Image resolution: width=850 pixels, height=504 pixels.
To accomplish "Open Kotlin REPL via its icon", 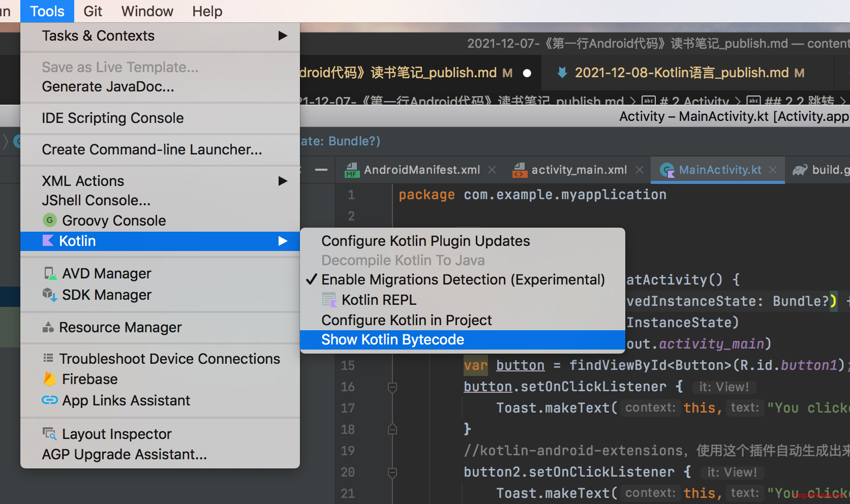I will (329, 300).
